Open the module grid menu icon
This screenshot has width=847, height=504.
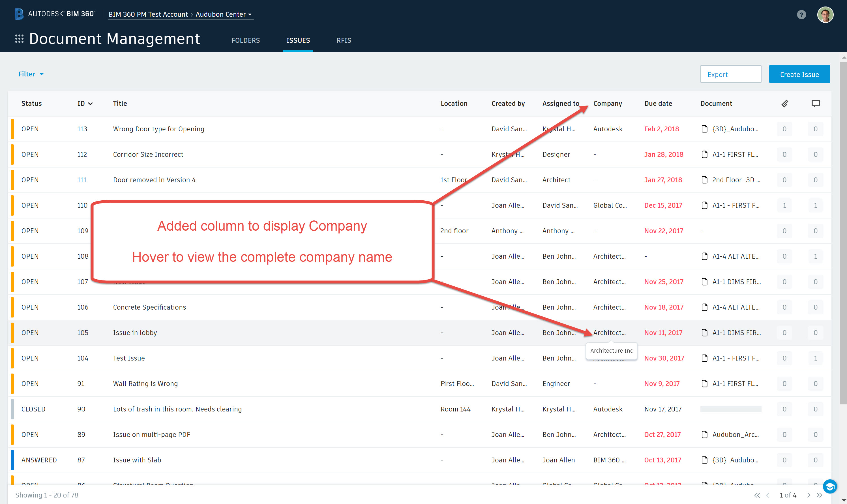click(x=19, y=39)
